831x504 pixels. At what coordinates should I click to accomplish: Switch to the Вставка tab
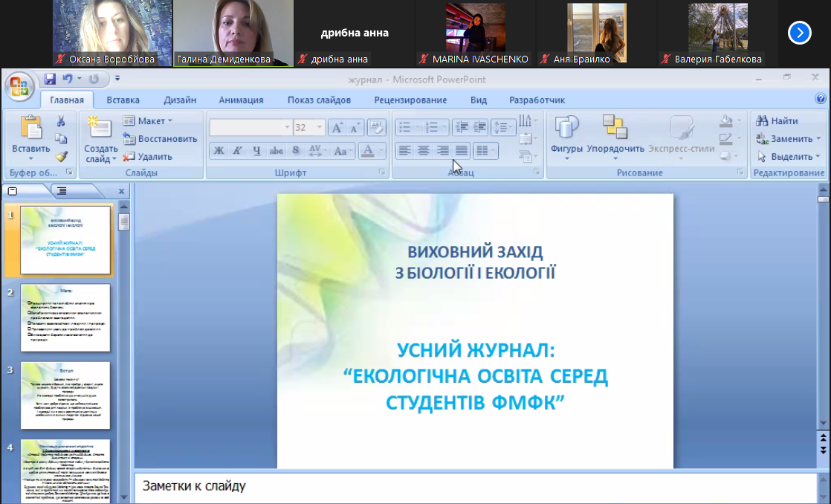[123, 100]
